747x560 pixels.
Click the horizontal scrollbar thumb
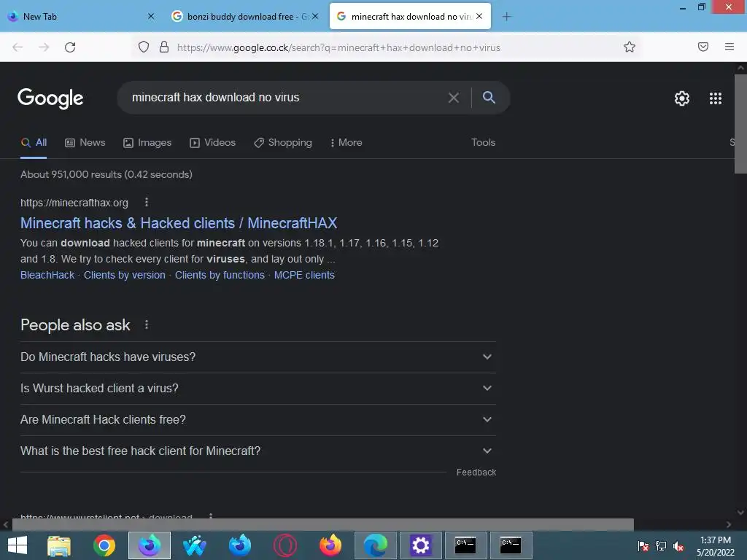[x=322, y=524]
